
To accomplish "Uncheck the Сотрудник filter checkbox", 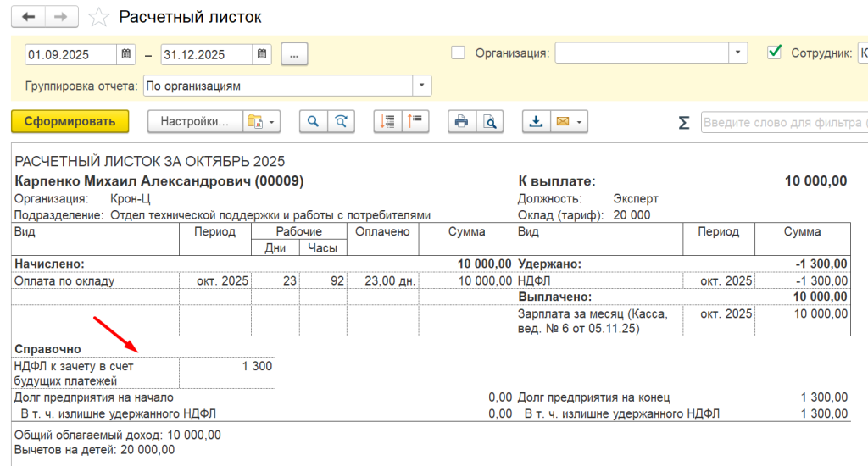I will coord(774,53).
